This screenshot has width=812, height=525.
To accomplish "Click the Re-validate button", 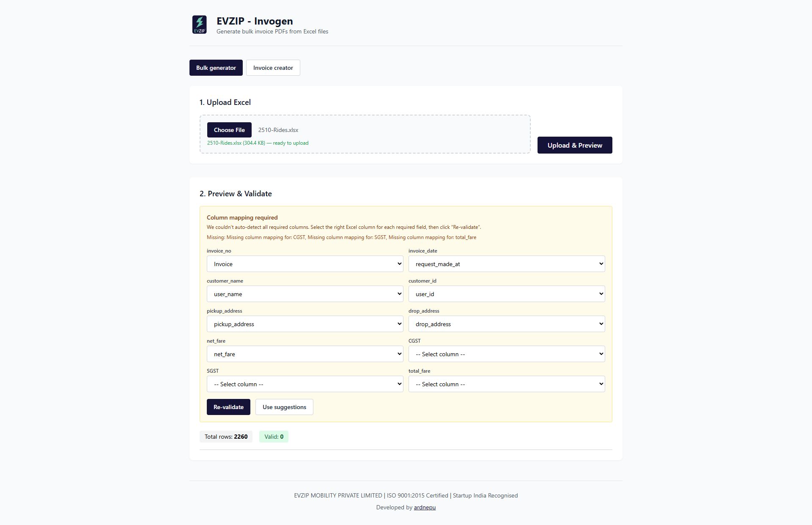I will pyautogui.click(x=228, y=407).
